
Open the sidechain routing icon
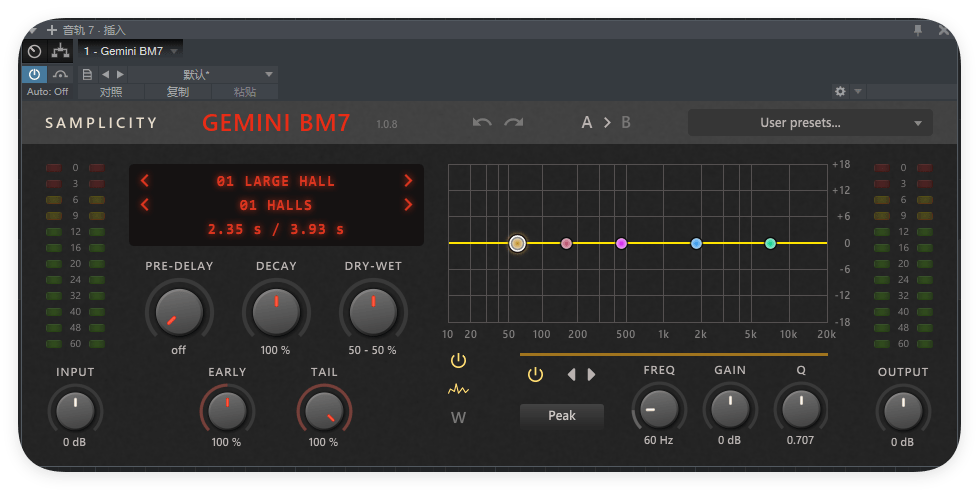61,51
